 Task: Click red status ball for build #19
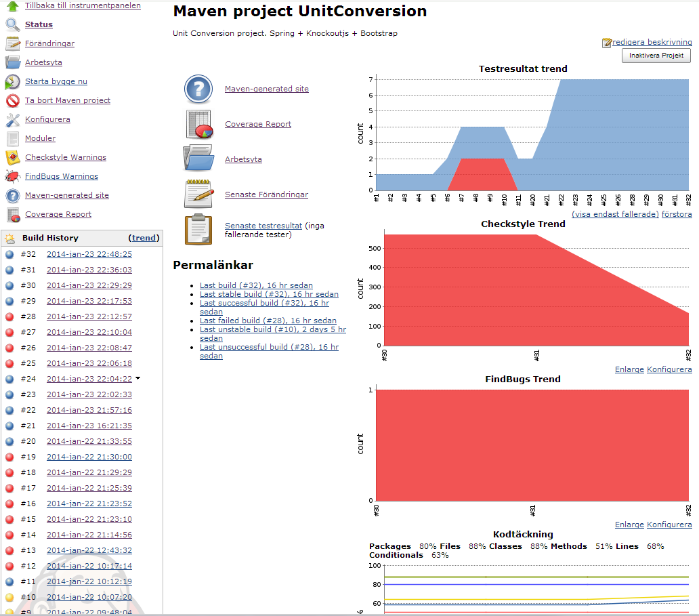tap(9, 457)
